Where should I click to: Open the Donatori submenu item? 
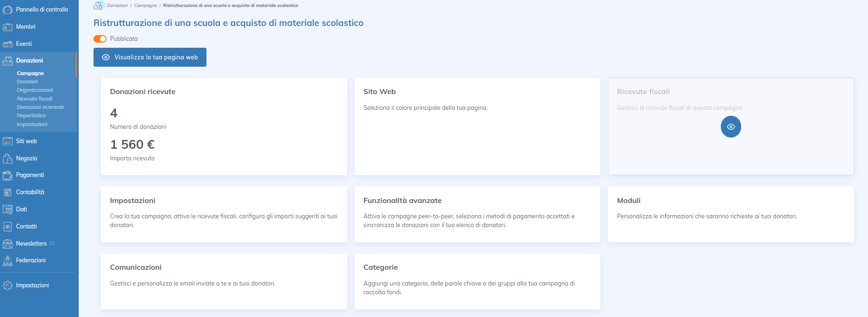coord(27,82)
